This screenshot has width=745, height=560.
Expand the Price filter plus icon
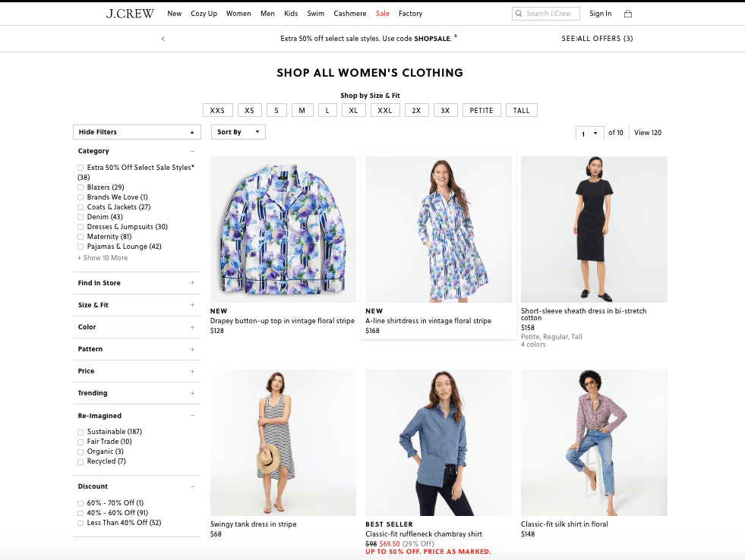point(192,371)
